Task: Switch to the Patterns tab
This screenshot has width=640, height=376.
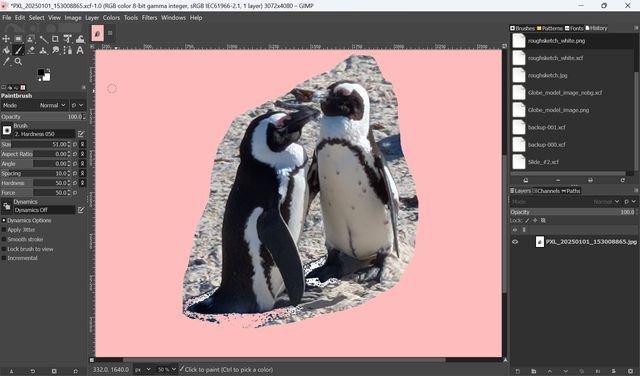Action: (550, 28)
